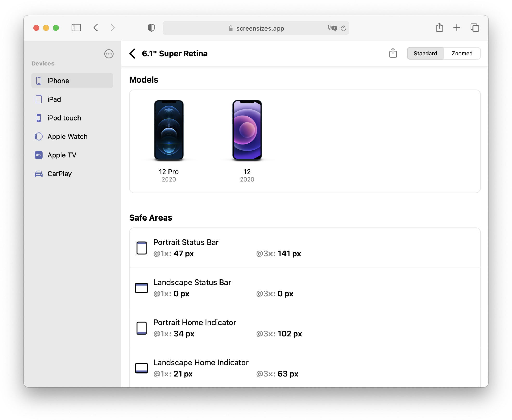The height and width of the screenshot is (420, 512).
Task: Go back from 6.1" Super Retina page
Action: pos(133,54)
